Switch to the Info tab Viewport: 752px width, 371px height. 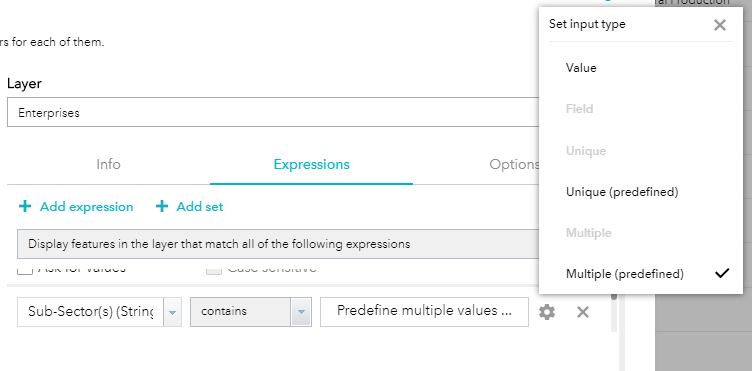click(108, 164)
